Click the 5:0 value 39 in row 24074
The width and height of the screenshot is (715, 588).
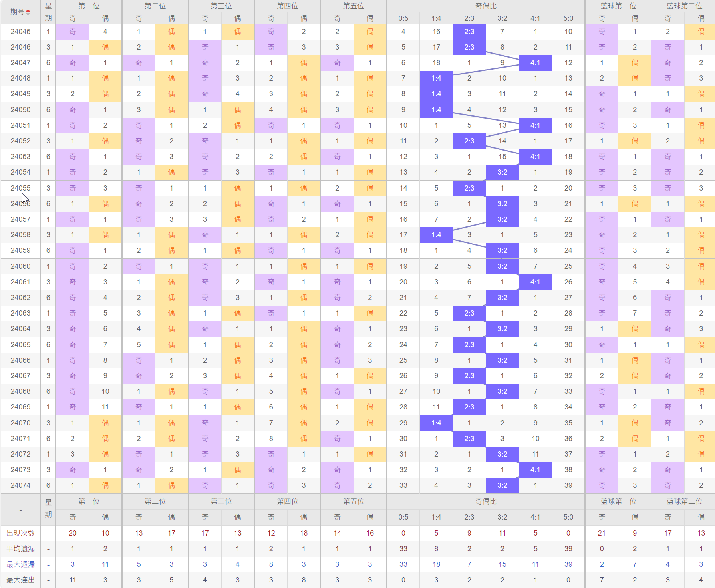coord(568,485)
